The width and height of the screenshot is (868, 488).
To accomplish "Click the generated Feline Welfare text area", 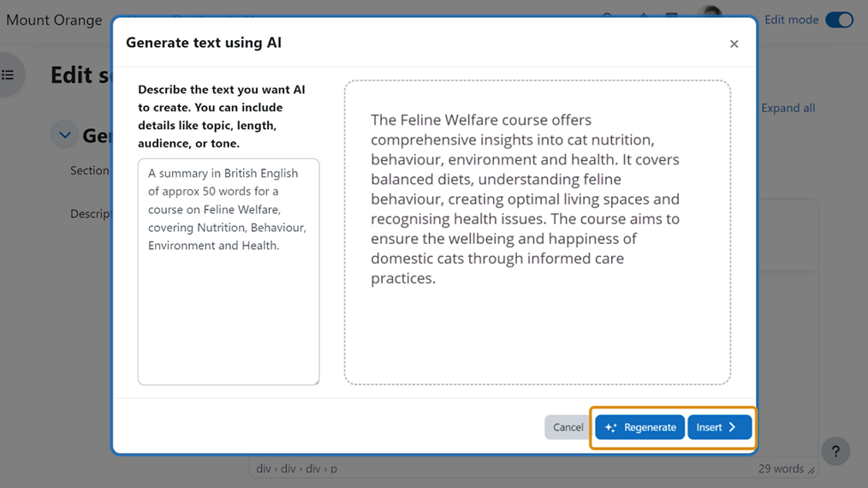I will (537, 232).
